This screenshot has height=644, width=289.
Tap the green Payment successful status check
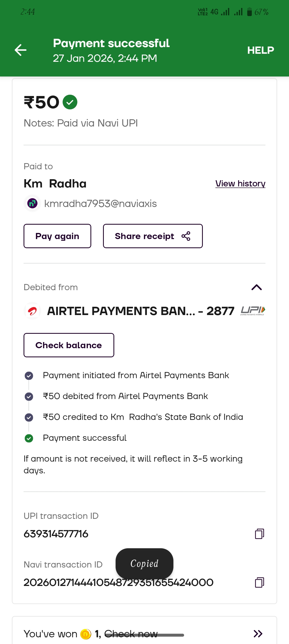click(29, 438)
